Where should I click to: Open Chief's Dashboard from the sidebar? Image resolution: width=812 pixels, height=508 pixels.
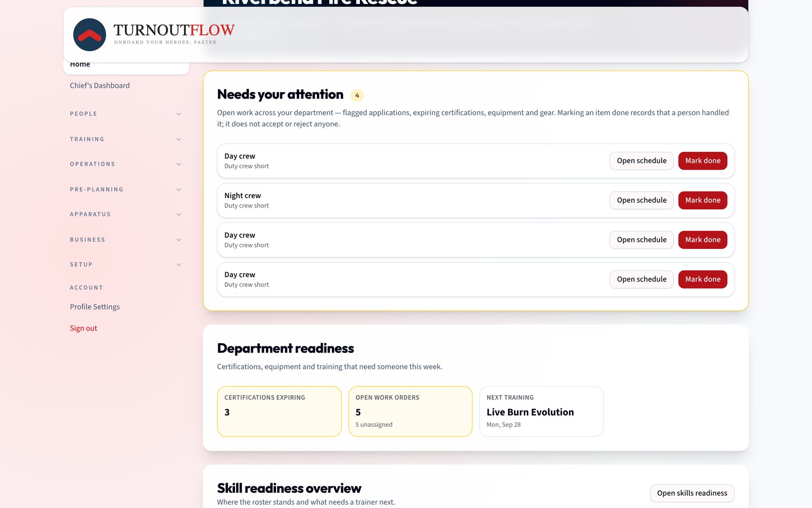100,85
